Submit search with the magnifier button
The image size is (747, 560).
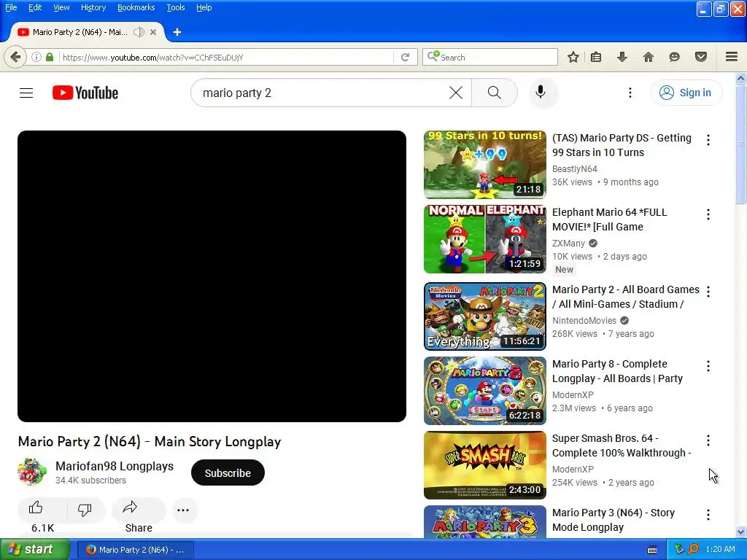click(495, 93)
